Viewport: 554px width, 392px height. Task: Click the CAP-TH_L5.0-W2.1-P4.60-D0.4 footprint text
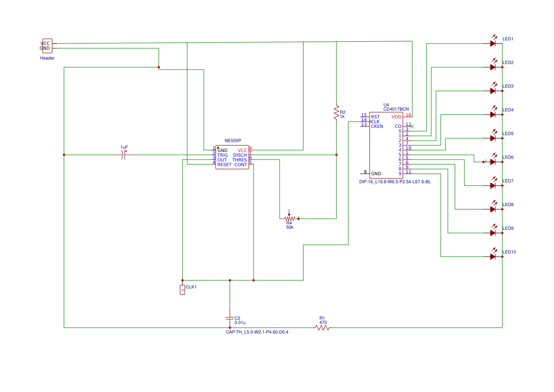click(x=257, y=332)
